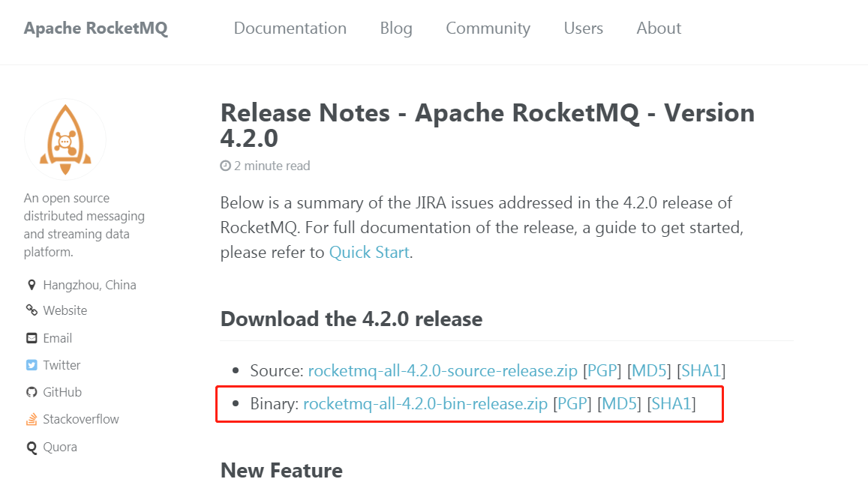This screenshot has width=868, height=482.
Task: Click the Apache RocketMQ site title
Action: (x=96, y=28)
